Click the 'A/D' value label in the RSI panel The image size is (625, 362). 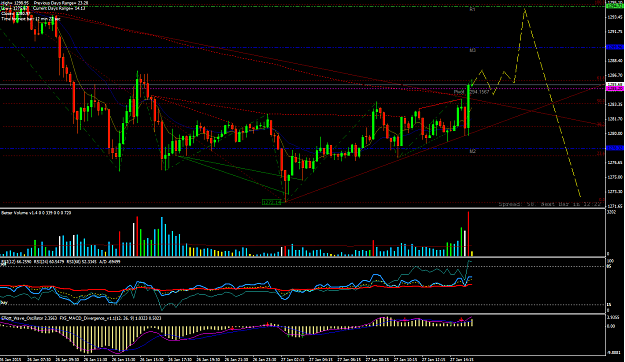(x=109, y=262)
